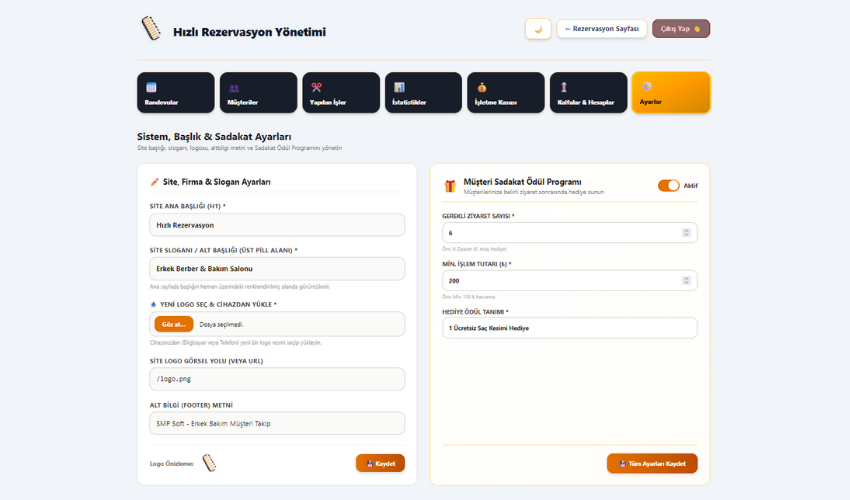850x500 pixels.
Task: Click stepper arrows on Gerekli Ziyaret Sayısı
Action: pyautogui.click(x=686, y=233)
